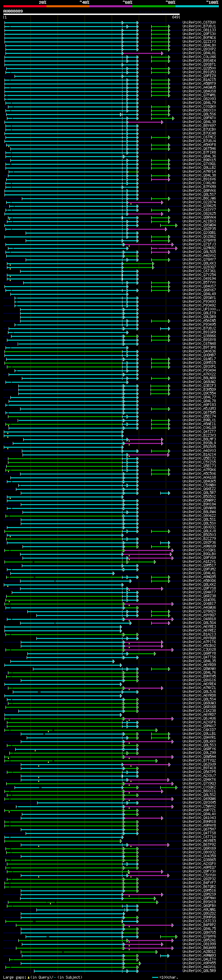Select the query label AU088889
The image size is (222, 980).
(13, 11)
